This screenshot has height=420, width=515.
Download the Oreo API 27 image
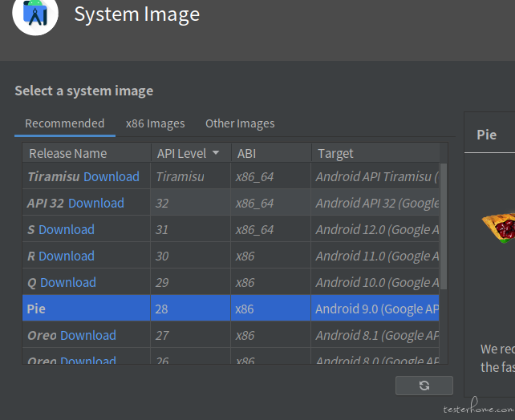88,335
